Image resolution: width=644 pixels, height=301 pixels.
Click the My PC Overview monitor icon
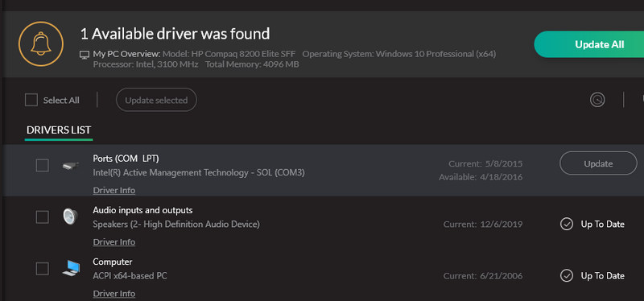85,54
